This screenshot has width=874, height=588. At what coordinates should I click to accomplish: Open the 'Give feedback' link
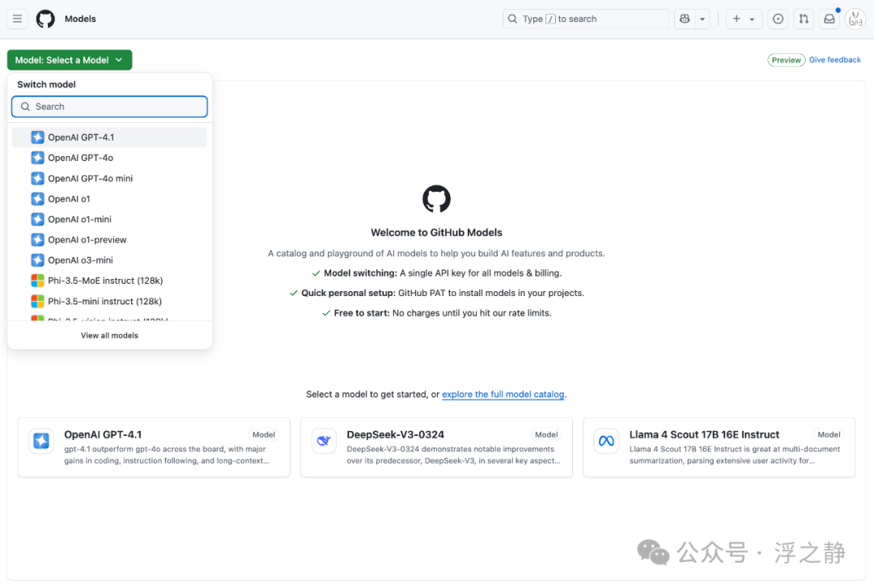834,60
